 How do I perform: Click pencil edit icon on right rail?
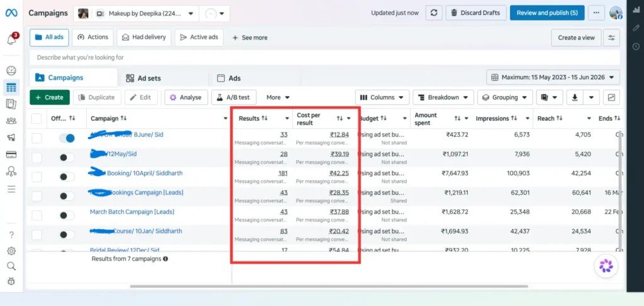point(636,28)
